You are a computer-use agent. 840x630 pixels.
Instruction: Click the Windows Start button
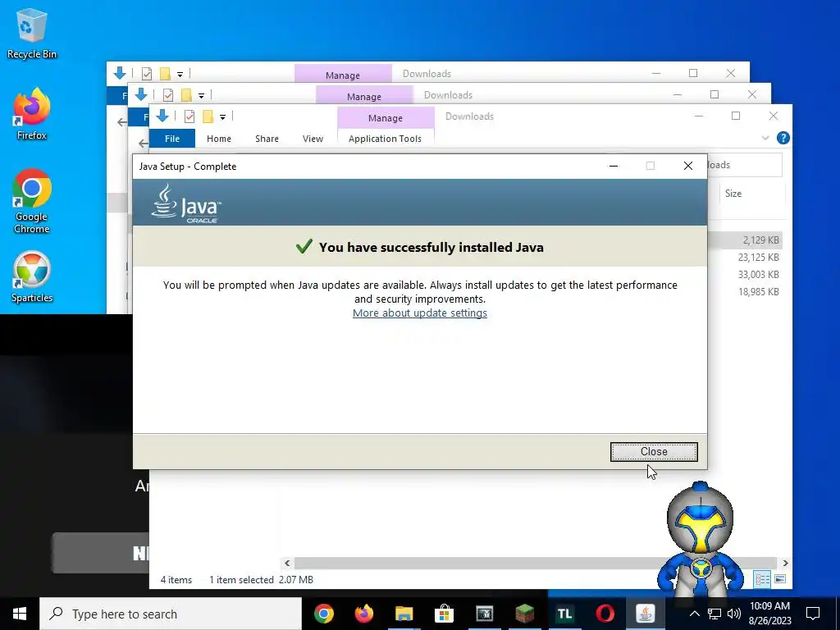pos(20,614)
